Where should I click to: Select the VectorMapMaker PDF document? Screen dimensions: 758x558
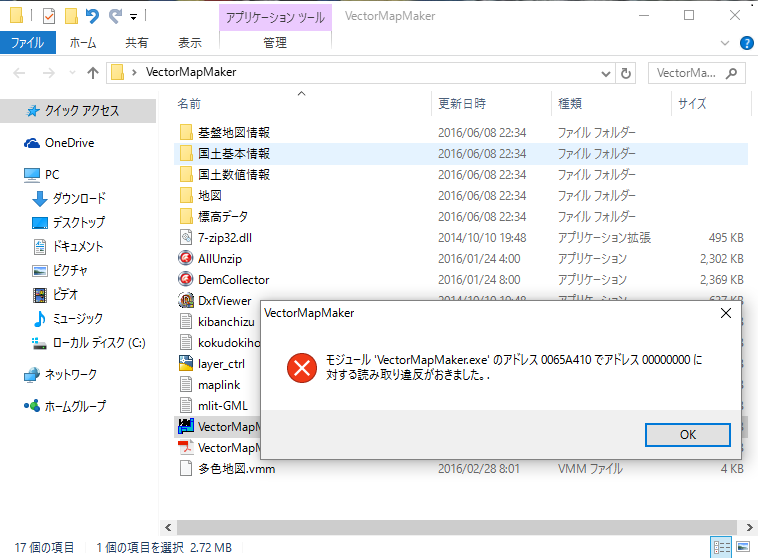click(x=219, y=448)
